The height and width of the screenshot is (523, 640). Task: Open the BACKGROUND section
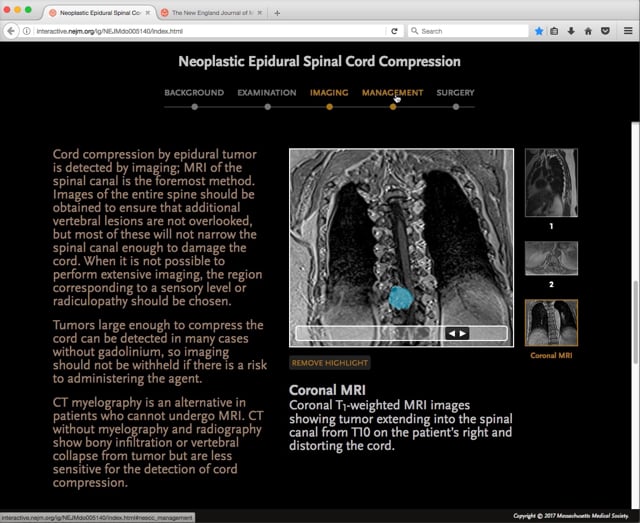tap(194, 93)
